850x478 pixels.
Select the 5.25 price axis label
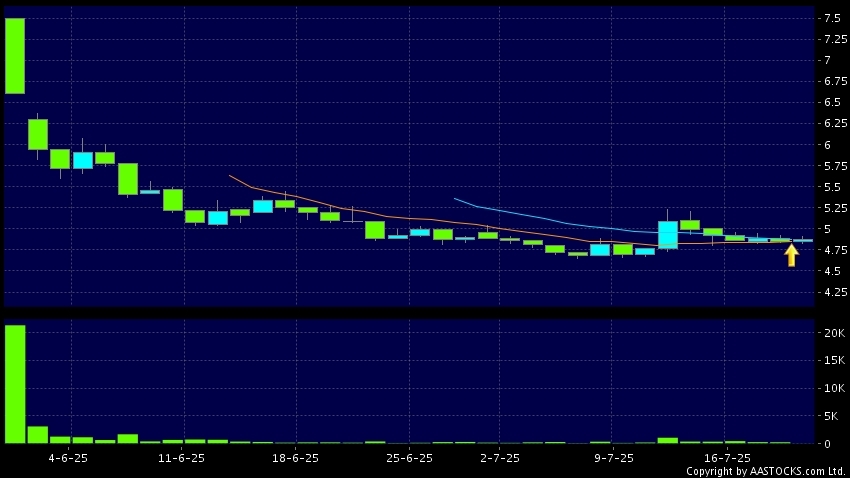(835, 208)
